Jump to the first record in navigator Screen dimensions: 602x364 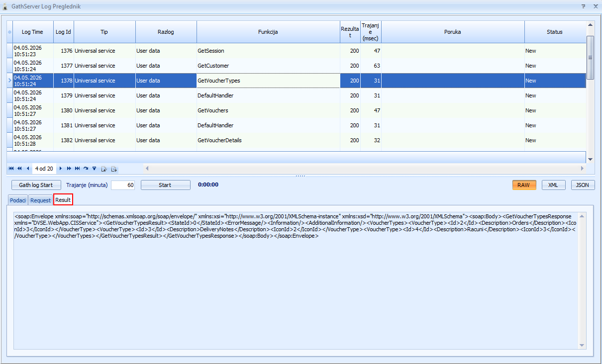[x=11, y=169]
